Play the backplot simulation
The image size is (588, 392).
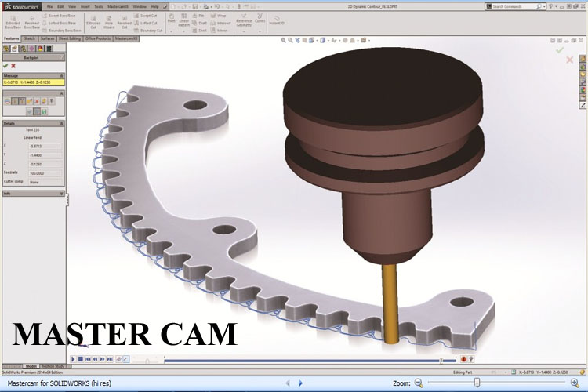click(x=73, y=359)
